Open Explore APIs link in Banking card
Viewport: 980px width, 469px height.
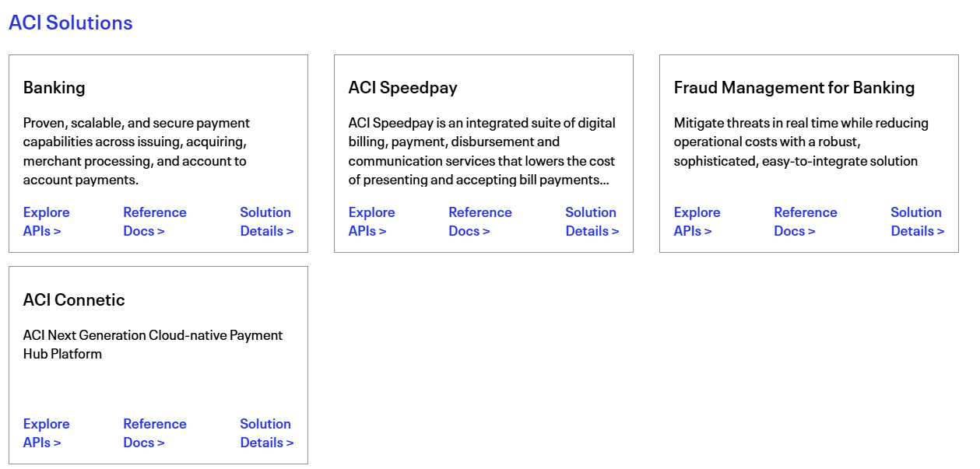(x=46, y=222)
